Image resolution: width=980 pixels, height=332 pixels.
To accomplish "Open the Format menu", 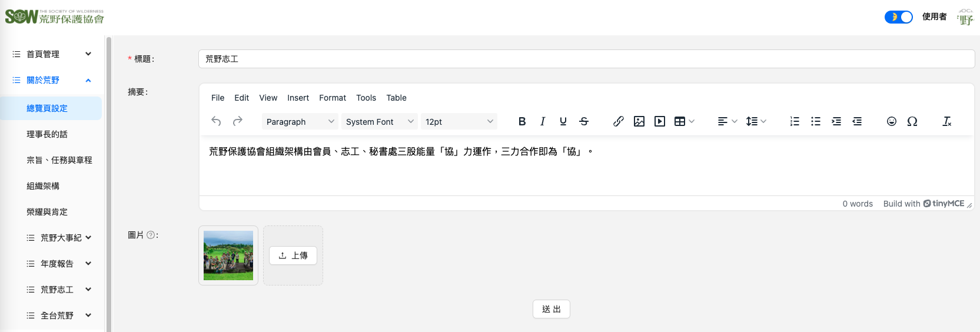I will (x=333, y=98).
